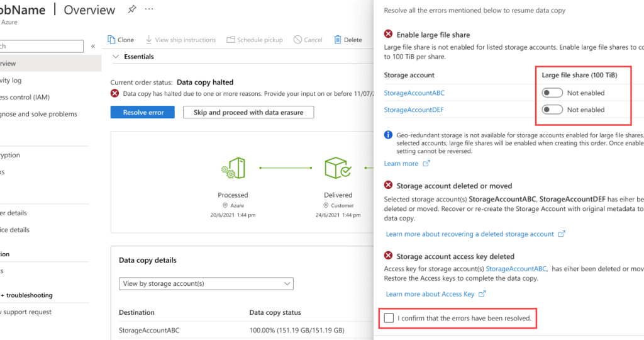Select Overview in the sidebar
The width and height of the screenshot is (644, 340).
(x=49, y=64)
